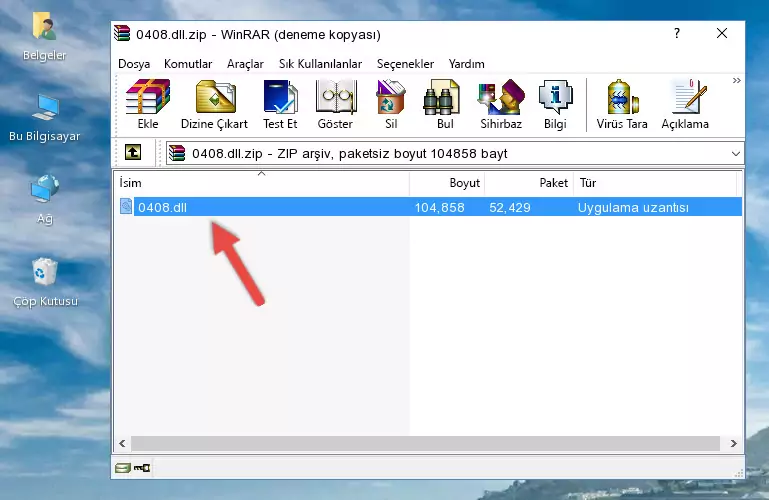
Task: Open the Açıklama comment tool
Action: [685, 104]
